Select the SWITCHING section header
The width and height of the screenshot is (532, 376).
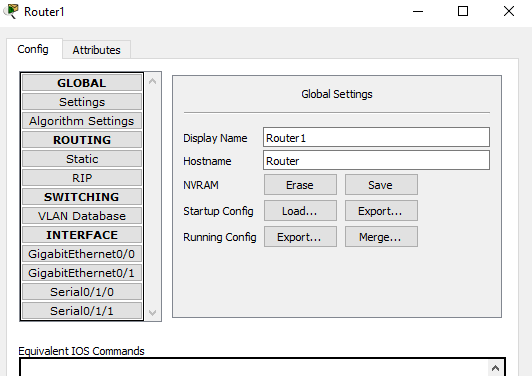coord(82,197)
